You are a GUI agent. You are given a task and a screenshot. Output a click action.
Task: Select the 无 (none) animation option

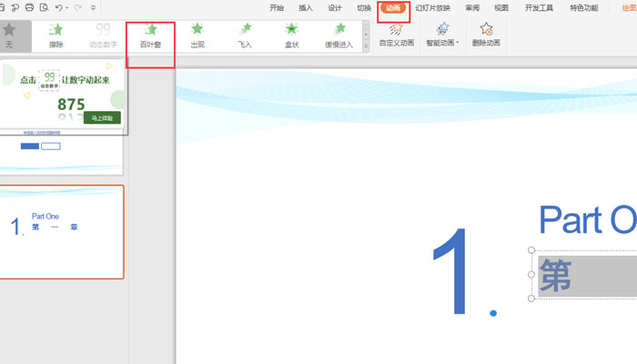coord(9,35)
